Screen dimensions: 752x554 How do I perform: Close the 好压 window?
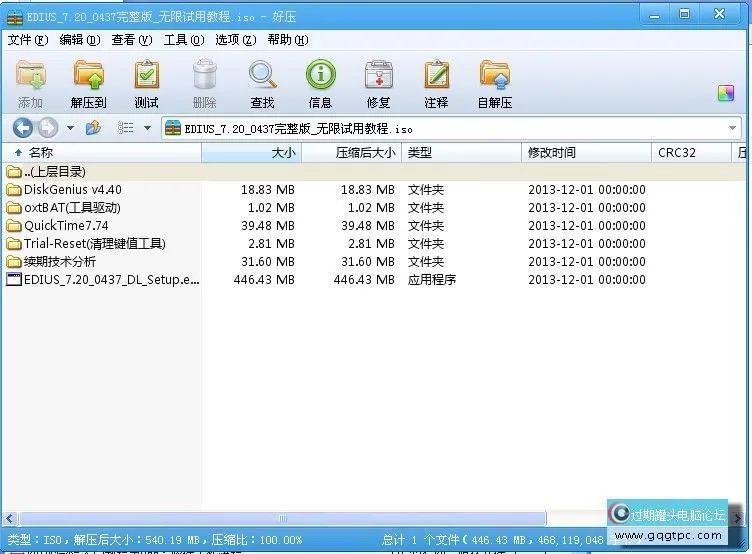point(719,14)
